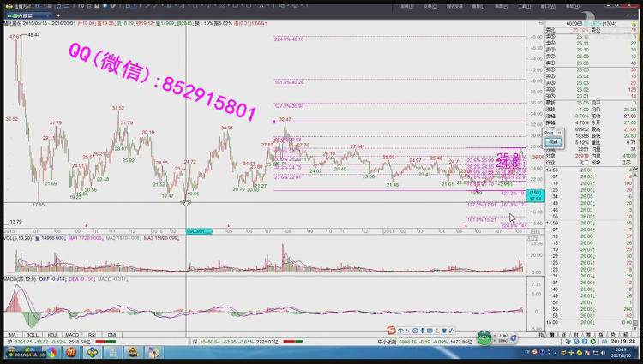Click the icon at order panel's top-right corner
Viewport: 643px width, 364px height.
[635, 25]
